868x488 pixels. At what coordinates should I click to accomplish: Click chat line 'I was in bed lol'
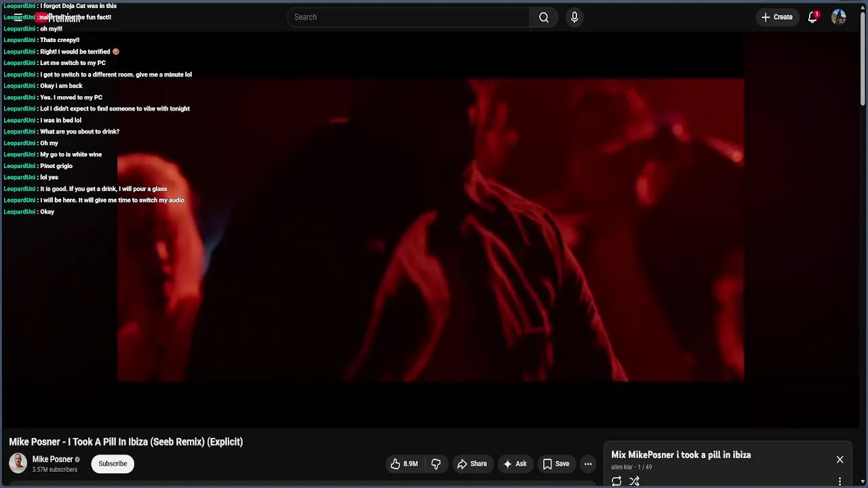tap(60, 120)
